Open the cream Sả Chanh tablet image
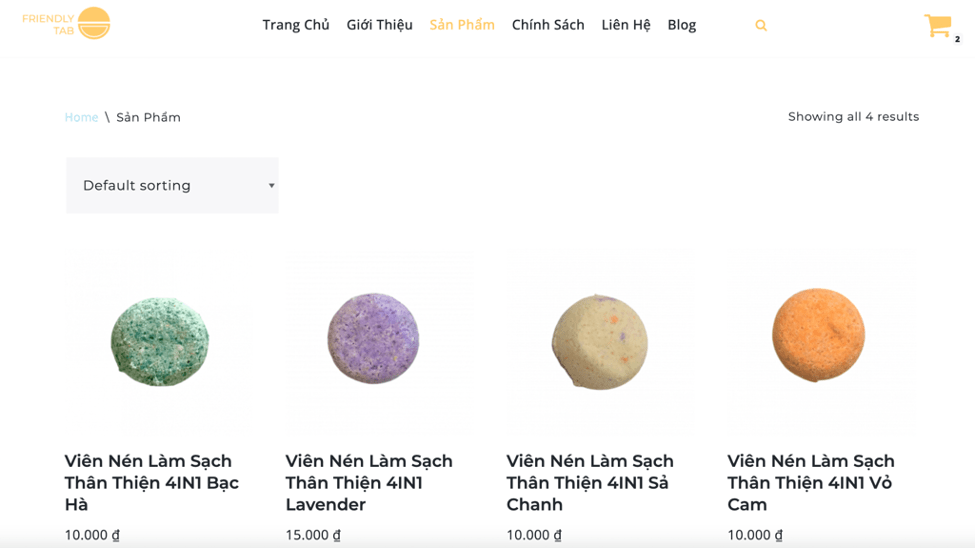Image resolution: width=977 pixels, height=550 pixels. [599, 342]
